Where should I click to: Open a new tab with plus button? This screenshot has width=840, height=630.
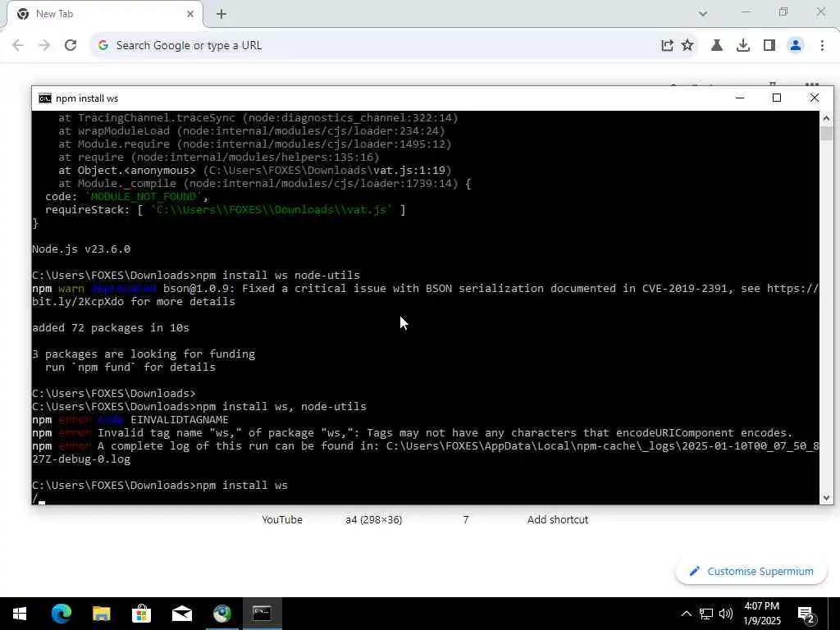point(221,14)
